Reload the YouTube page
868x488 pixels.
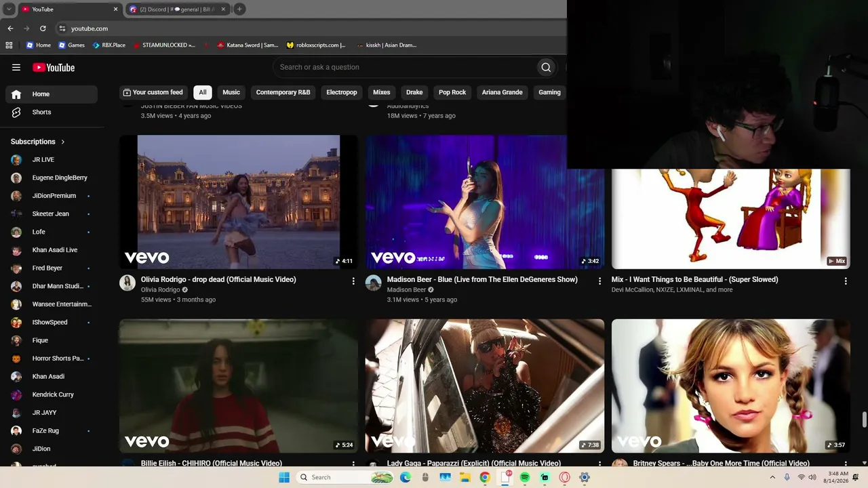click(43, 28)
